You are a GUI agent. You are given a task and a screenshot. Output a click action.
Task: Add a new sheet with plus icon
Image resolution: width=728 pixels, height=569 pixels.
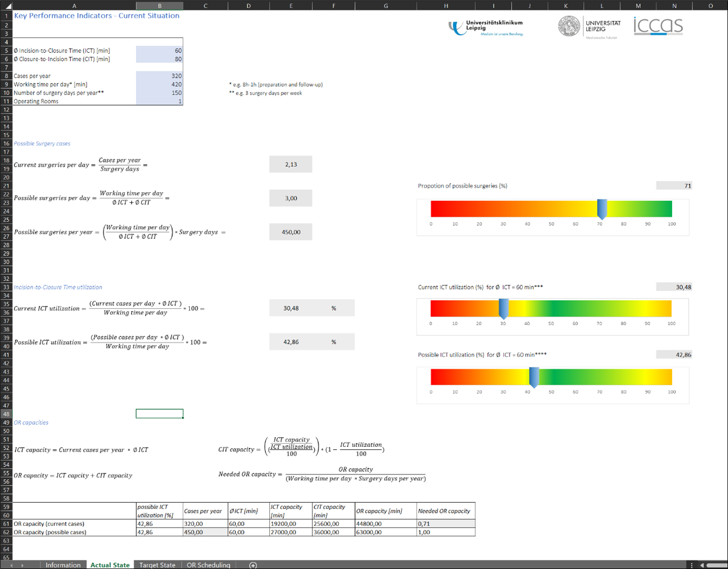click(x=253, y=565)
